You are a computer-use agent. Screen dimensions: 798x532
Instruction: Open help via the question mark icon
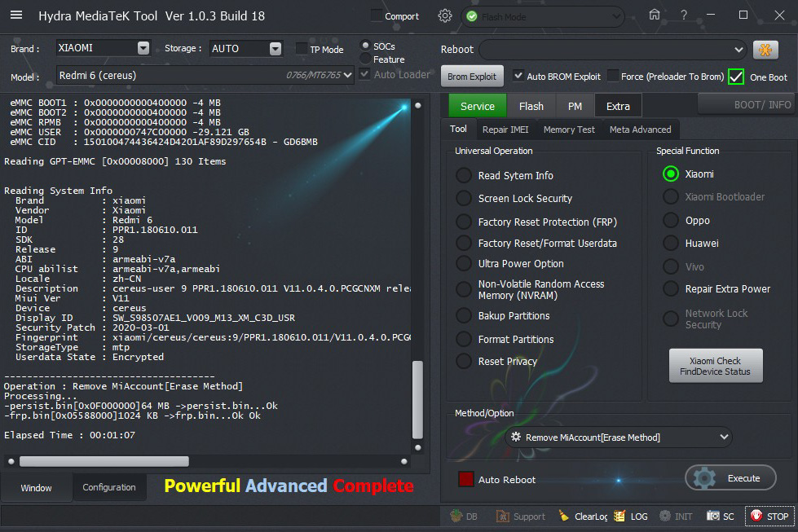684,15
